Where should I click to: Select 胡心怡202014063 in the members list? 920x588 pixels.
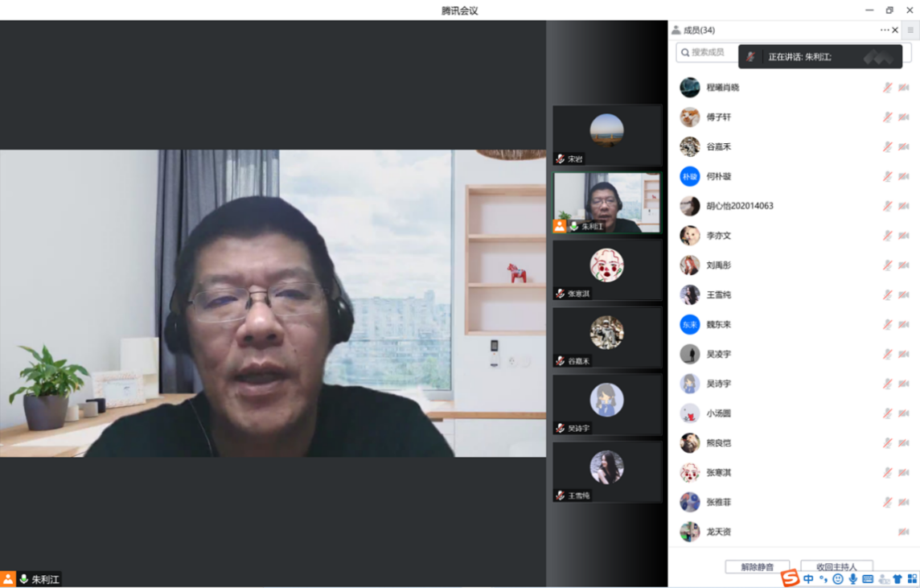tap(740, 206)
